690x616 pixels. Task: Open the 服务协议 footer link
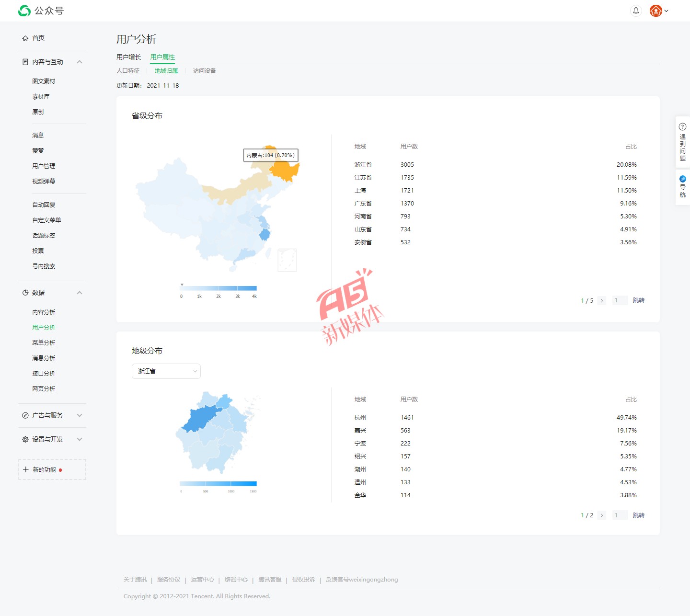click(169, 580)
